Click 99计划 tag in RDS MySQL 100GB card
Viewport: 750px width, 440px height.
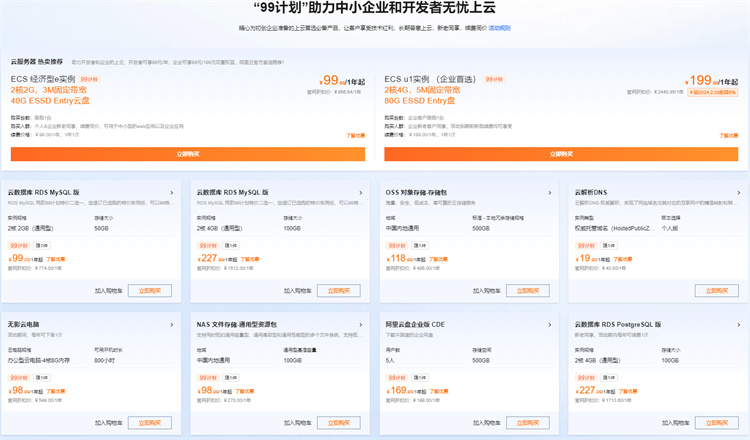tap(208, 246)
